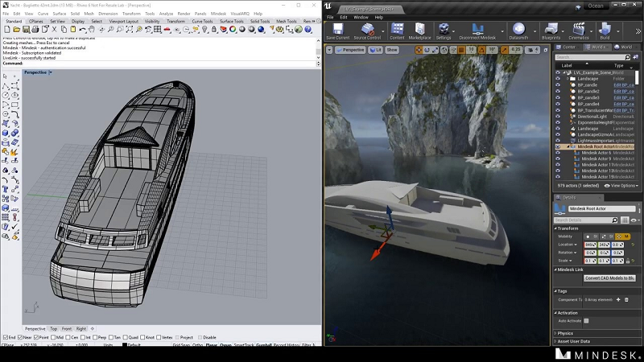Click Convert CAD Models to Blueprint button

click(x=609, y=278)
